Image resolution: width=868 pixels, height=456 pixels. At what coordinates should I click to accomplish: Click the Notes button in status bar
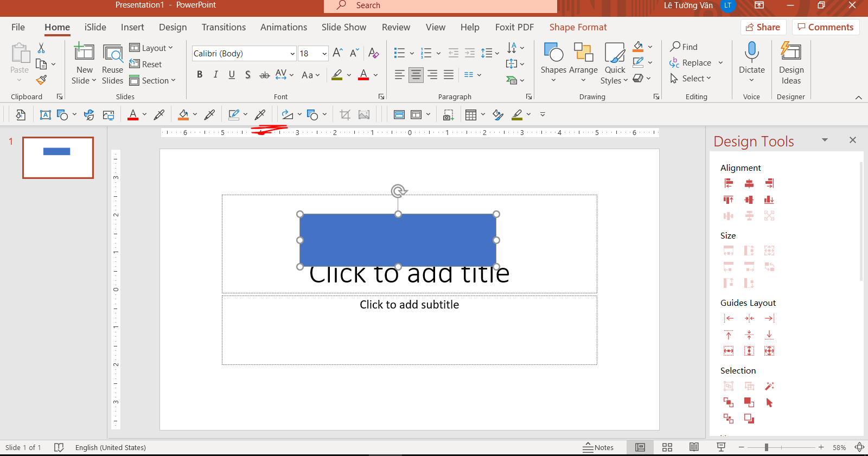click(x=598, y=447)
